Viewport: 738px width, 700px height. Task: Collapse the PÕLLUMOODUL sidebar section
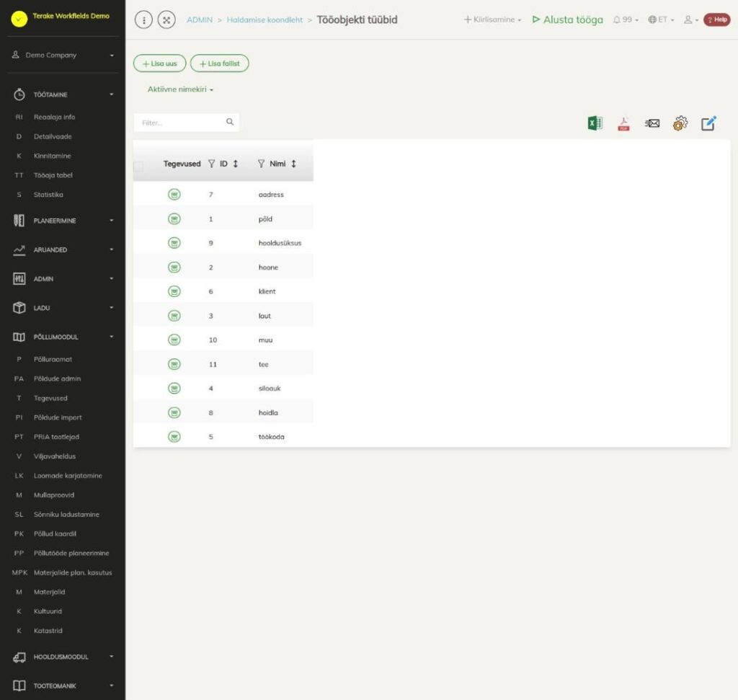[63, 337]
